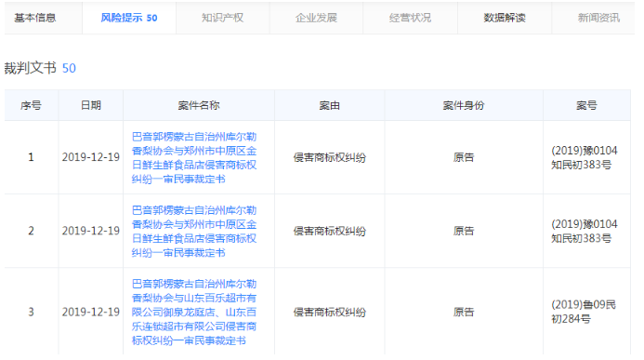Click 侵害商标权纠纷 in row 3
The width and height of the screenshot is (644, 360).
tap(329, 313)
